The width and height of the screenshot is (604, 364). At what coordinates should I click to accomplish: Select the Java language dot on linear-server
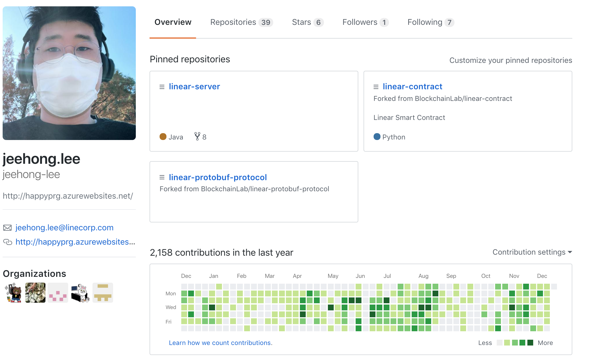click(163, 137)
